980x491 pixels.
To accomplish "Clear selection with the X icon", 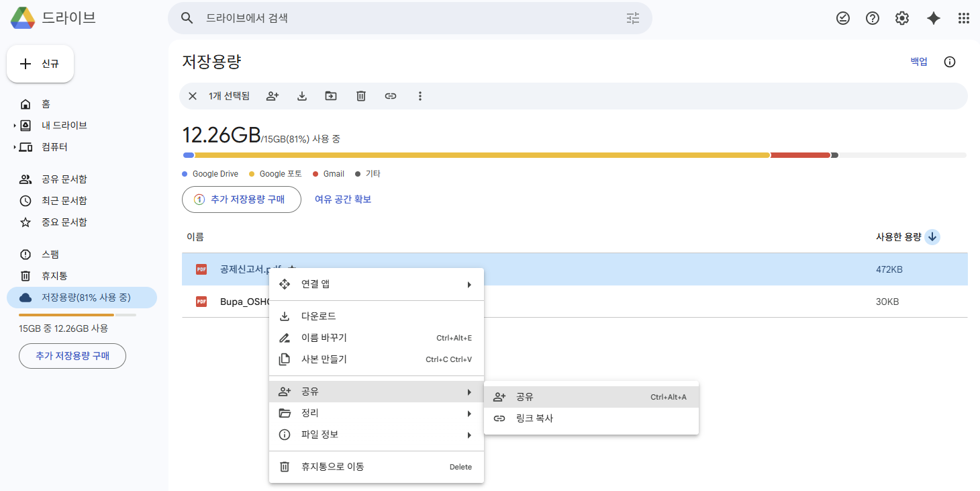I will 193,96.
